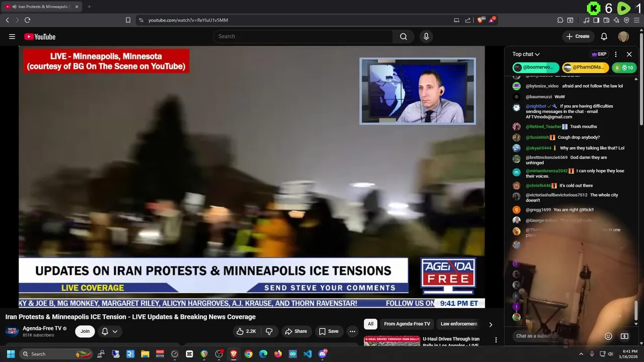Open Firefox from the taskbar
Image resolution: width=644 pixels, height=362 pixels.
(278, 354)
